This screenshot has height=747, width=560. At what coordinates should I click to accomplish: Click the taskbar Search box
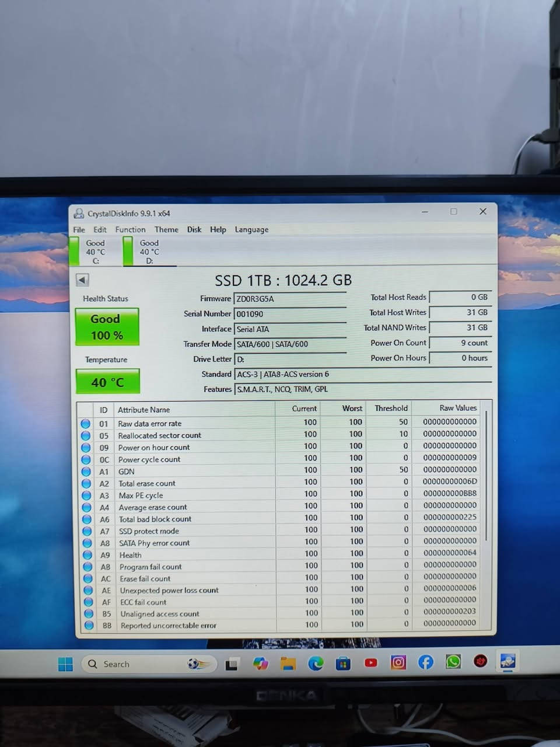149,664
